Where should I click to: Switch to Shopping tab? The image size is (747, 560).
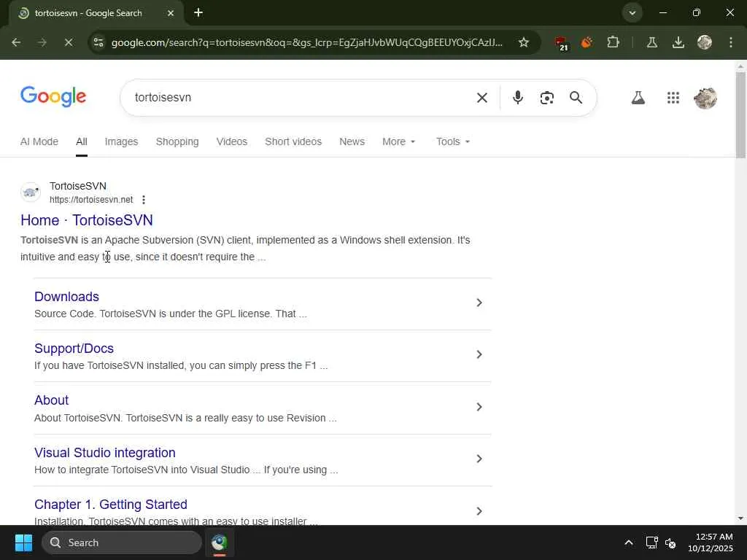(x=177, y=142)
